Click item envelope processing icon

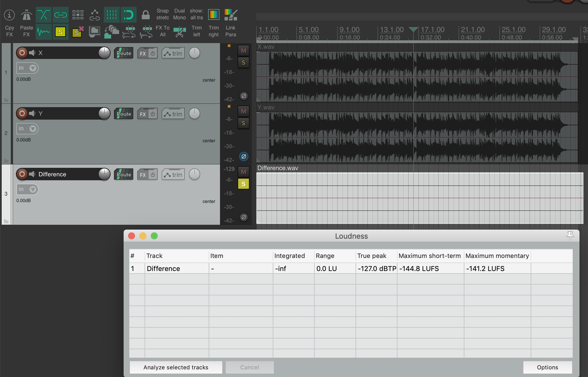(x=129, y=32)
